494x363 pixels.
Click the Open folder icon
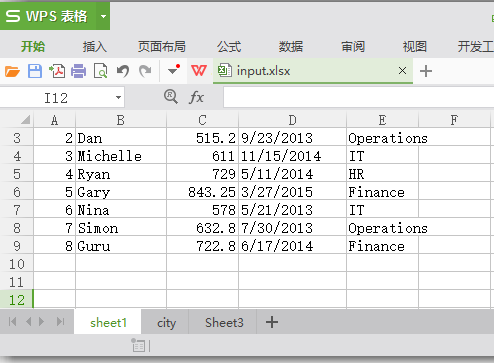[12, 71]
